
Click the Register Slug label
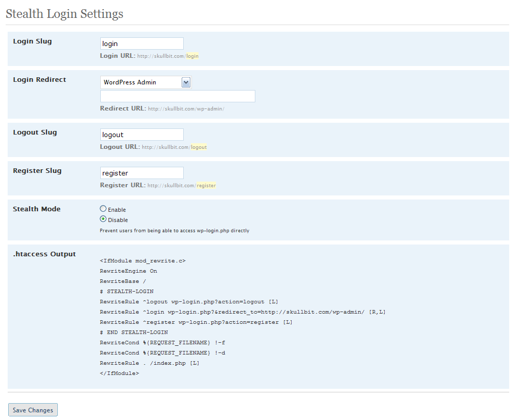37,171
